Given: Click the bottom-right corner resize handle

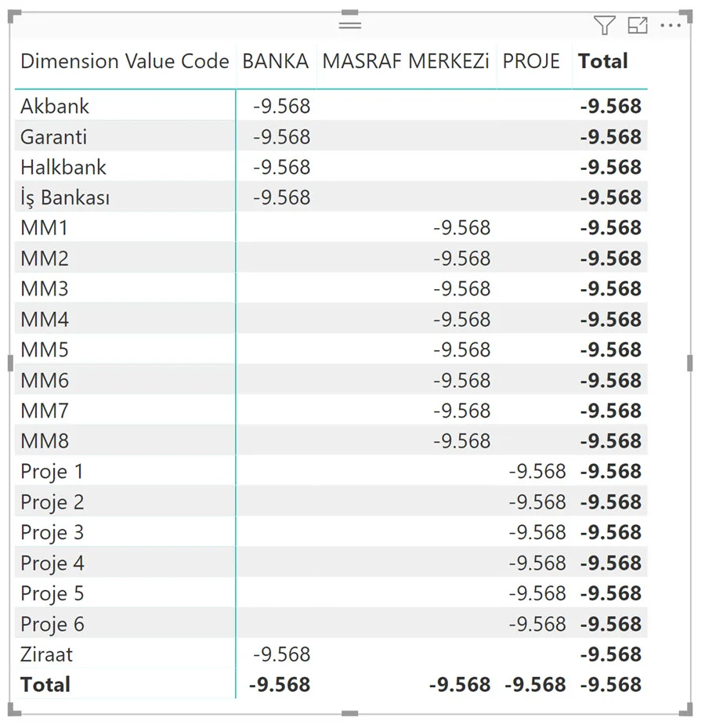Looking at the screenshot, I should (688, 710).
